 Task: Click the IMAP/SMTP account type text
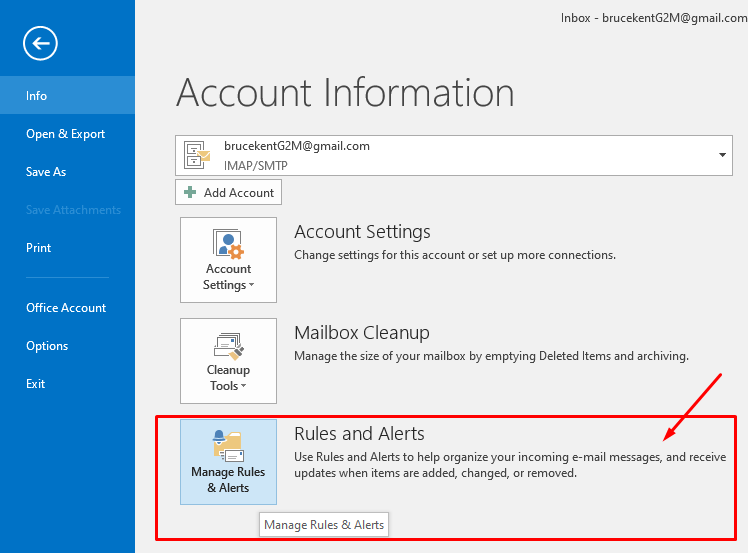pos(256,166)
